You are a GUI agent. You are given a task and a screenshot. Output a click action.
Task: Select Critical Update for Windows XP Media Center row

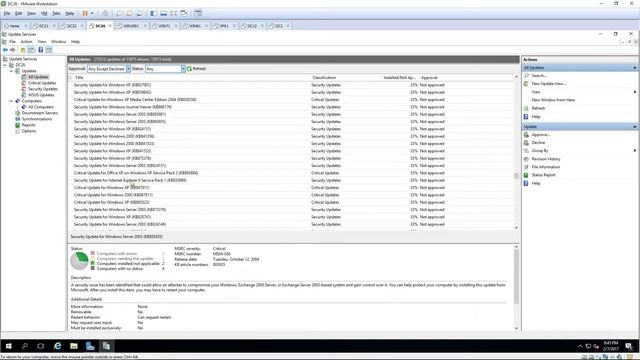tap(291, 100)
